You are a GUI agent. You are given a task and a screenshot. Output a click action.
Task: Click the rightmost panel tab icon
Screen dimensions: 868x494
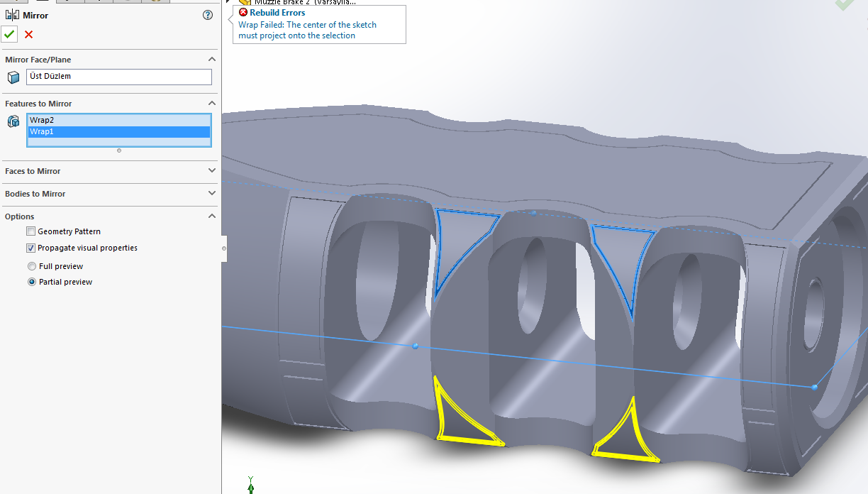(155, 2)
